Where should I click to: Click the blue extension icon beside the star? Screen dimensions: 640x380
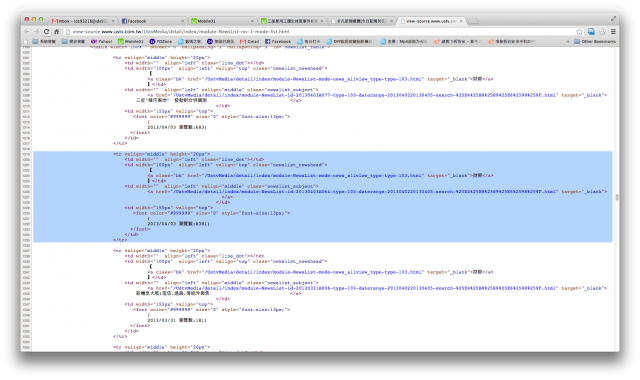click(591, 31)
